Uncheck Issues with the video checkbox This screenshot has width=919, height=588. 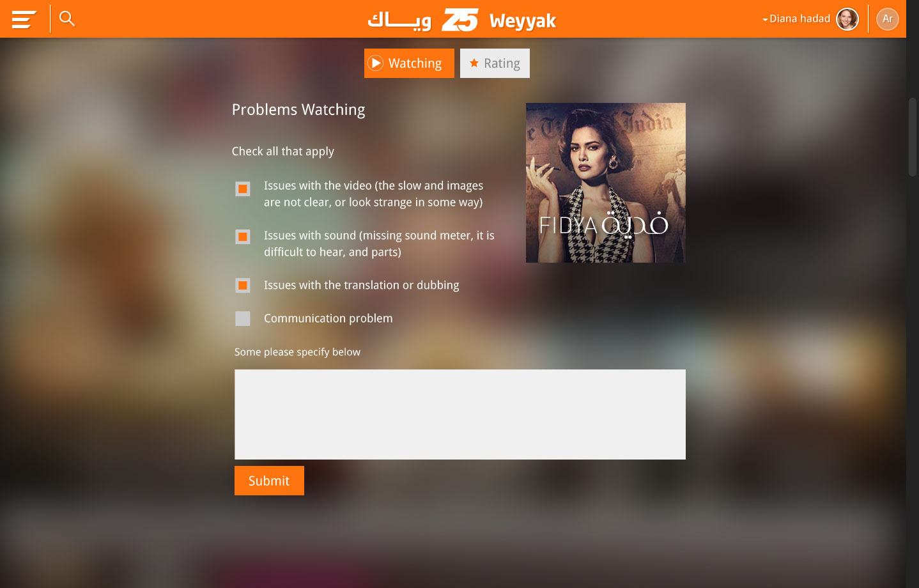pyautogui.click(x=243, y=189)
